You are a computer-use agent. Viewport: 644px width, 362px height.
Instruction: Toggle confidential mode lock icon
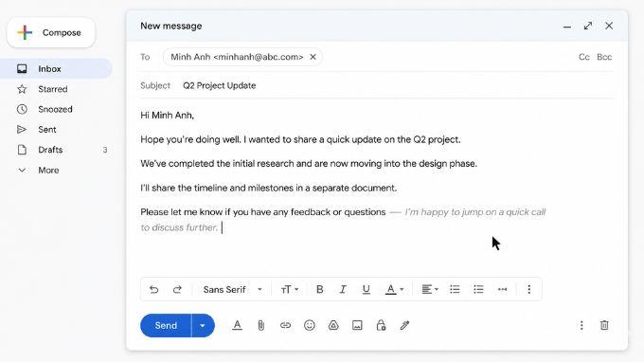pos(381,325)
